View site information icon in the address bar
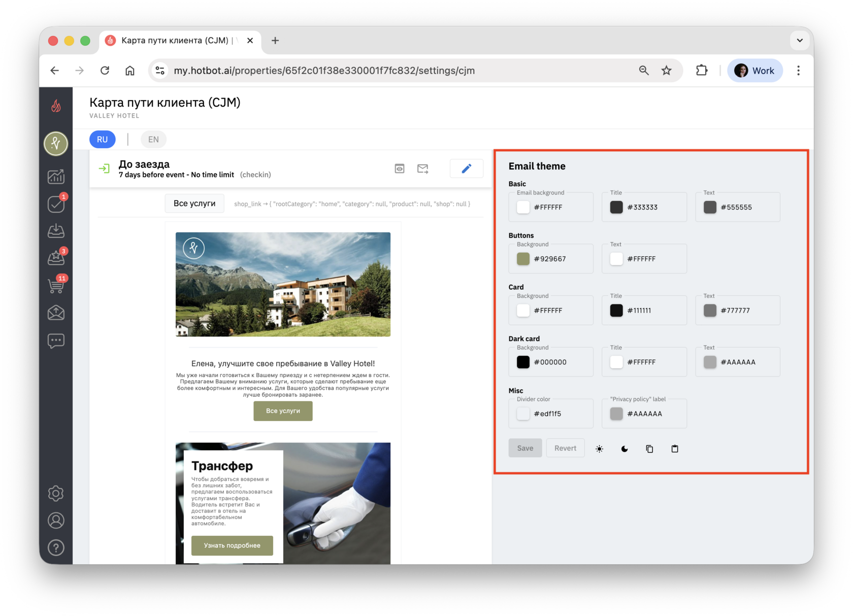 [x=160, y=71]
